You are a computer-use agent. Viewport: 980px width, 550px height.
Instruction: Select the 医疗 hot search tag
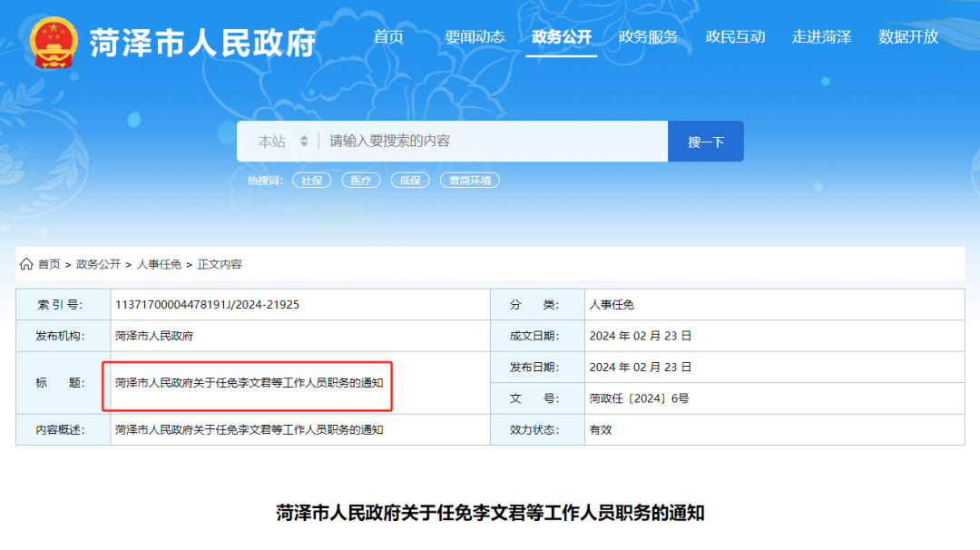[x=360, y=180]
